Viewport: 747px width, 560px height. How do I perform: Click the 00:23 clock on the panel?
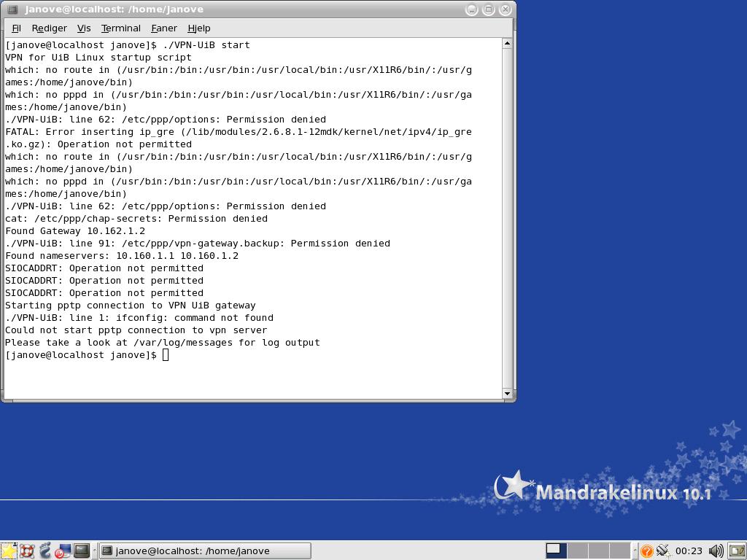689,551
